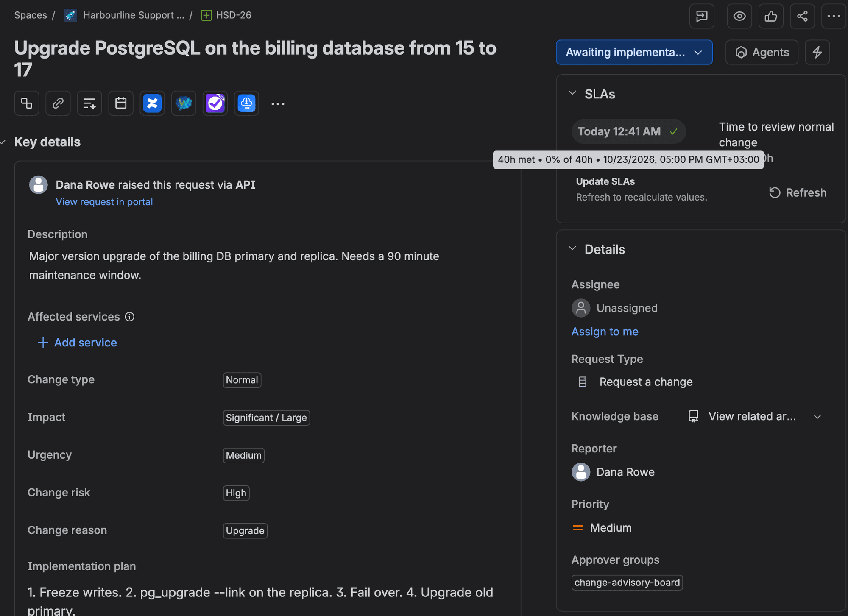
Task: Click the Agents button
Action: 762,52
